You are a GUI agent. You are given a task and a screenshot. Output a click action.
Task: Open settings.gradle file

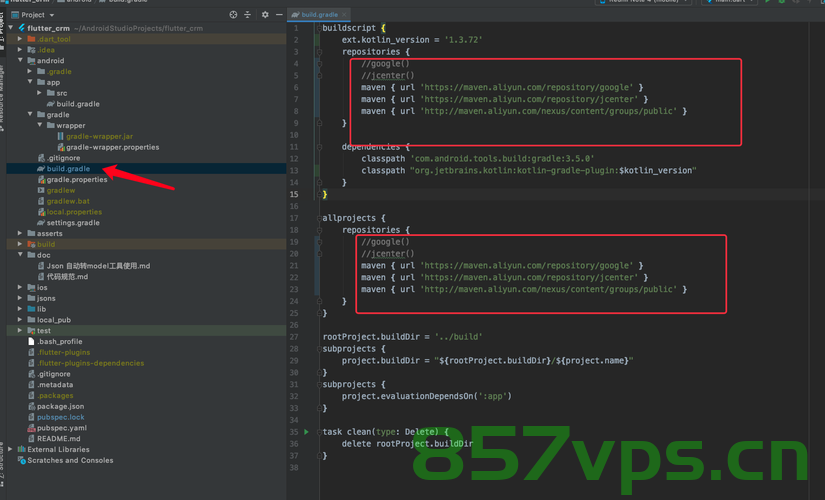click(x=73, y=223)
